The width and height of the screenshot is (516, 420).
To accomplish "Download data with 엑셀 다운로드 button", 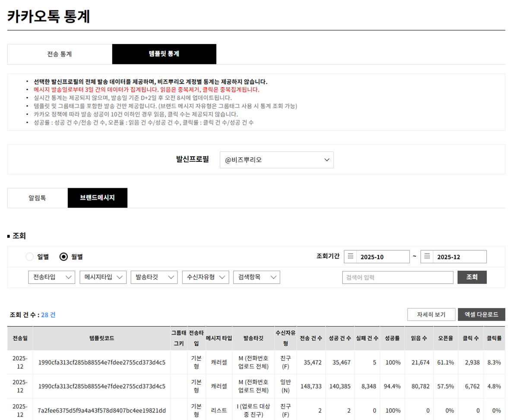I will coord(481,315).
